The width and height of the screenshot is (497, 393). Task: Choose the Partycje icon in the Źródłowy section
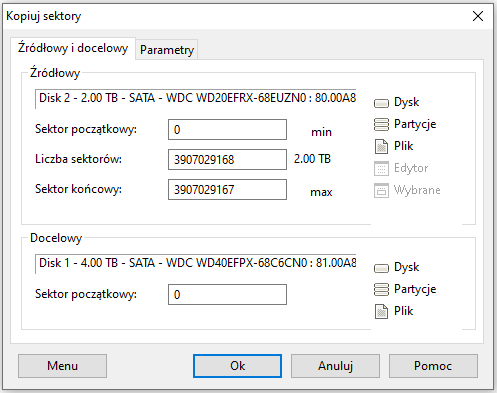[381, 125]
